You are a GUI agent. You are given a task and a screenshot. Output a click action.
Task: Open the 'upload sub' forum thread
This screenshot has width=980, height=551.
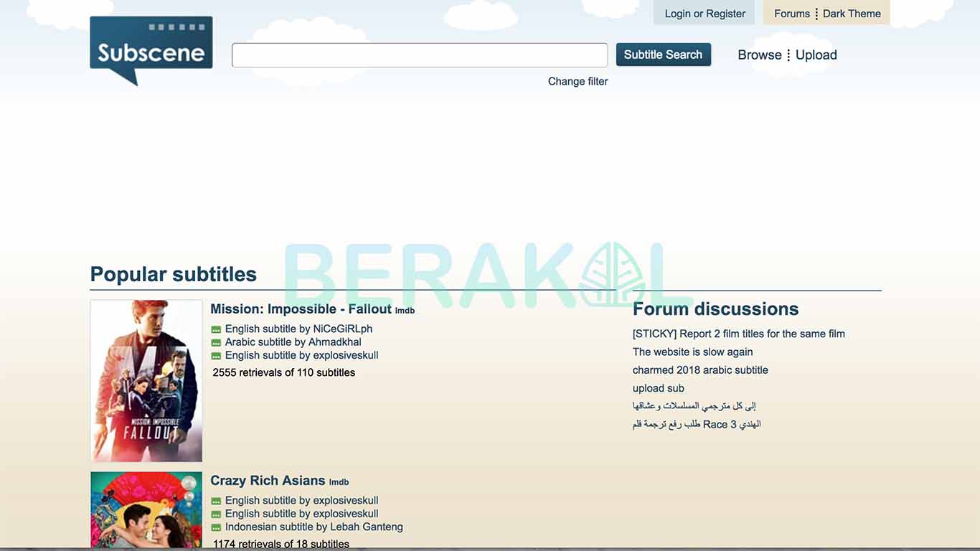(659, 388)
